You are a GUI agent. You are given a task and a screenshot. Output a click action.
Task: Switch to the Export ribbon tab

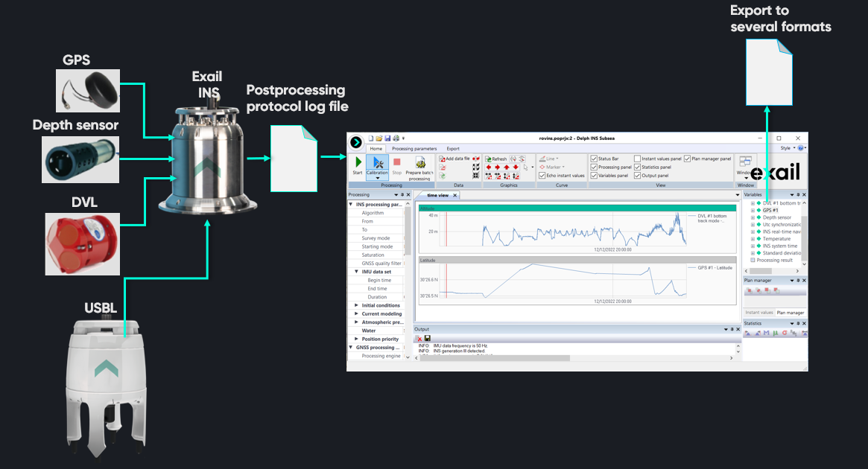click(452, 149)
